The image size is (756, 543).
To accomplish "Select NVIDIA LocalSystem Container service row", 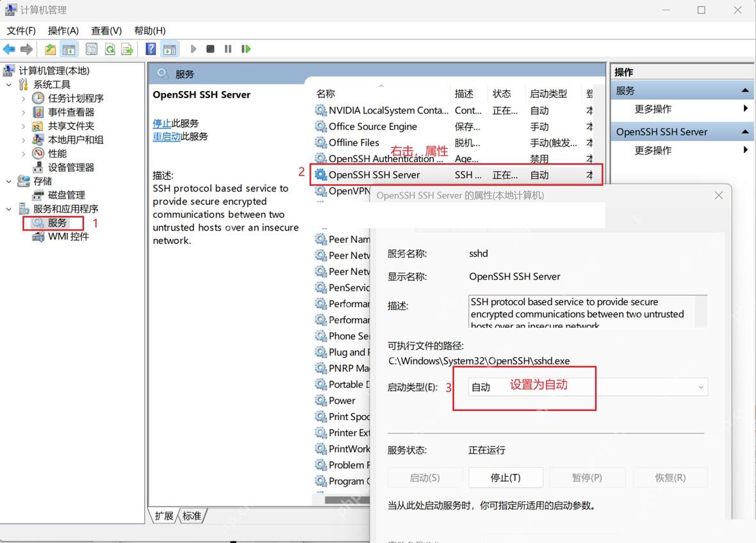I will click(x=454, y=110).
